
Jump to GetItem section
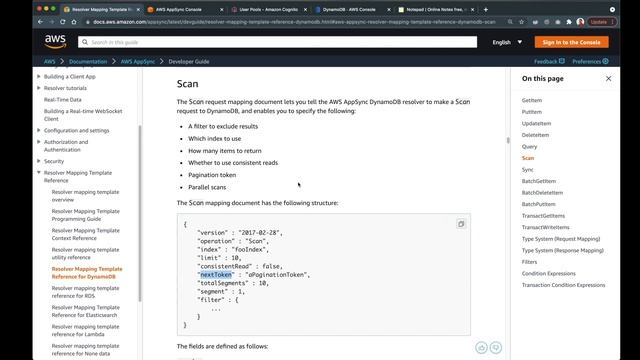point(532,100)
